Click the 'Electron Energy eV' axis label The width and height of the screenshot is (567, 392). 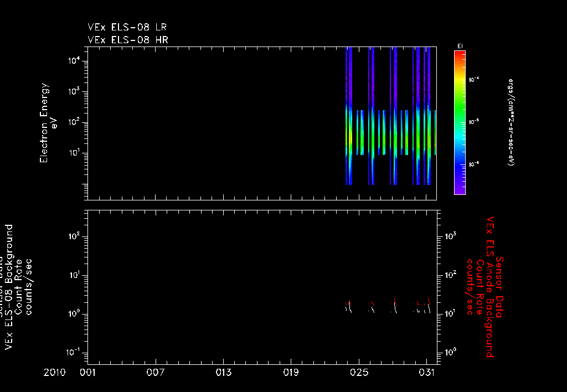(x=49, y=123)
